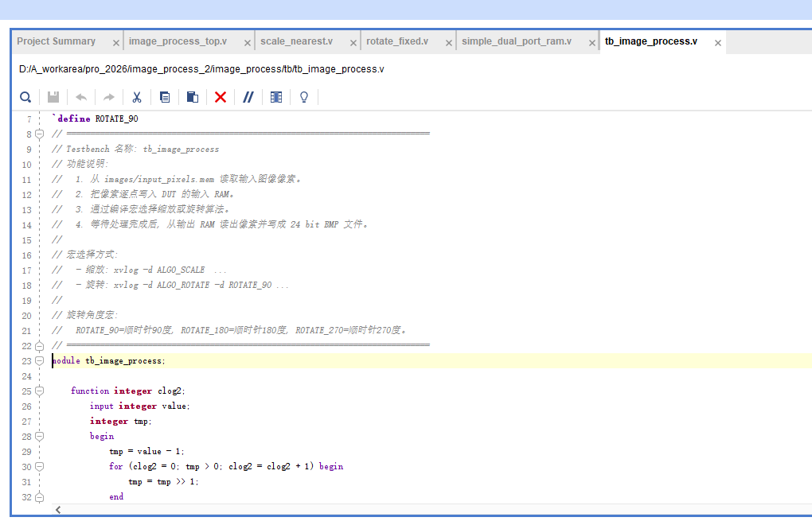Close the tb_image_process.v tab
This screenshot has height=525, width=812.
click(718, 43)
